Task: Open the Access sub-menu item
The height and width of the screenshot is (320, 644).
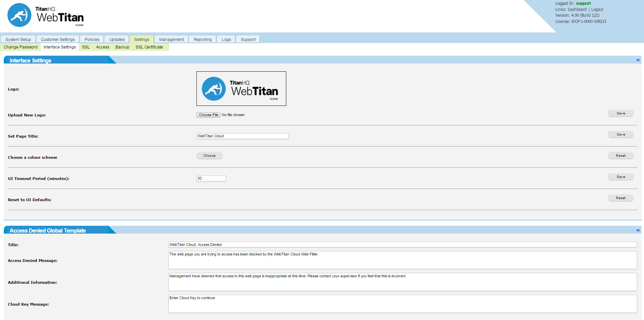Action: pos(102,47)
